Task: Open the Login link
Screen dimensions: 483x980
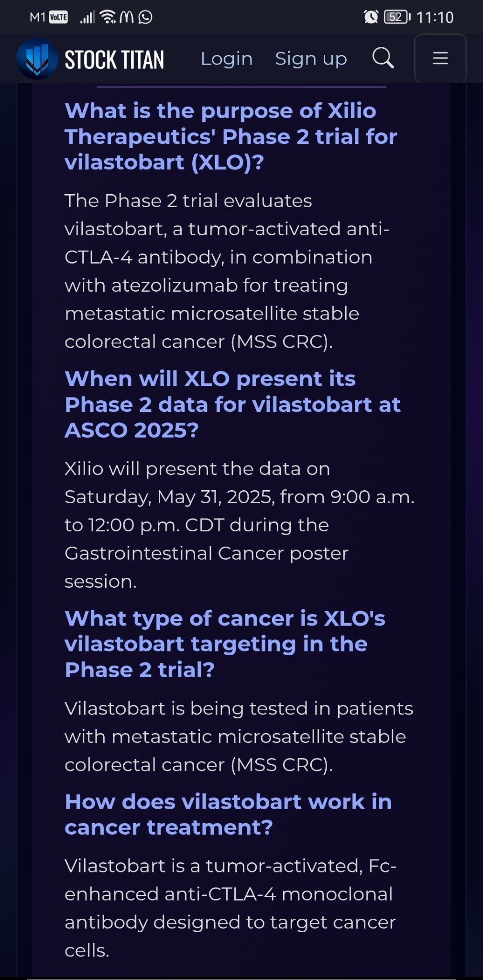Action: point(227,59)
